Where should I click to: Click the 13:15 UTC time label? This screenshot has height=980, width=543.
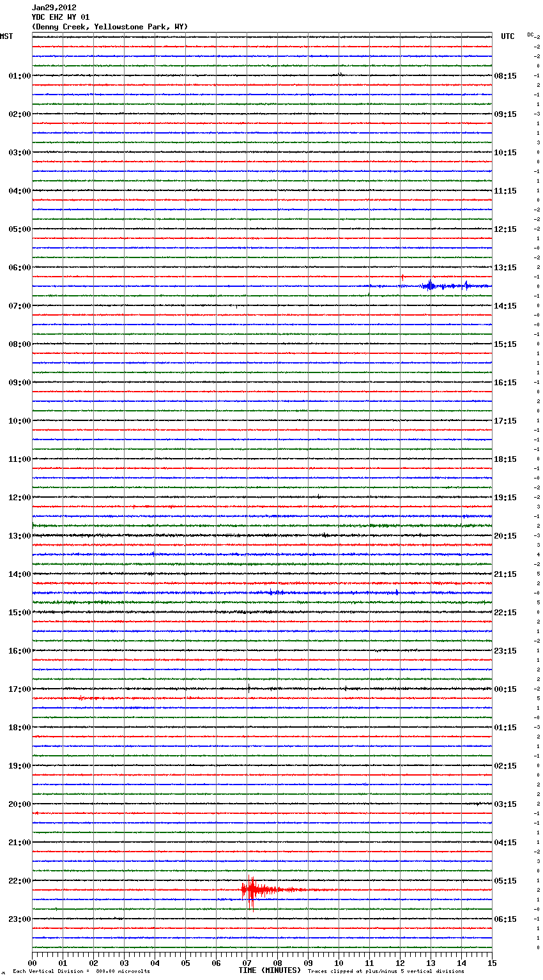pos(505,268)
